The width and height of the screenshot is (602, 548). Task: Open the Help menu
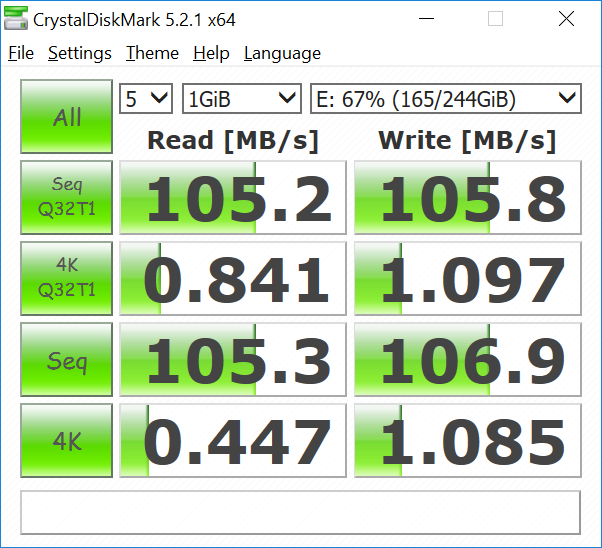point(211,54)
